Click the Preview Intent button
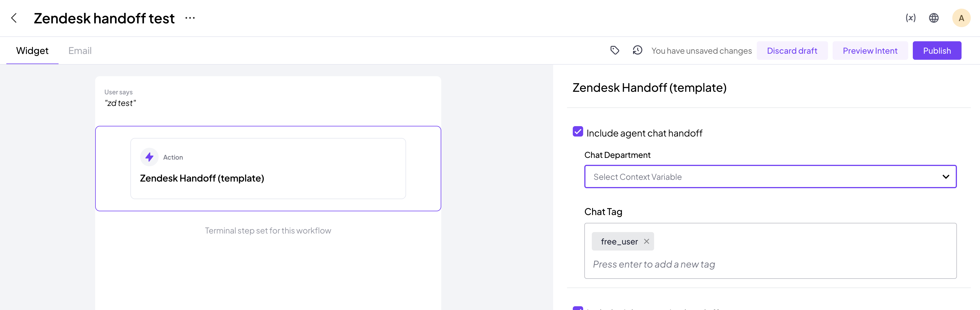Image resolution: width=980 pixels, height=310 pixels. pos(870,51)
